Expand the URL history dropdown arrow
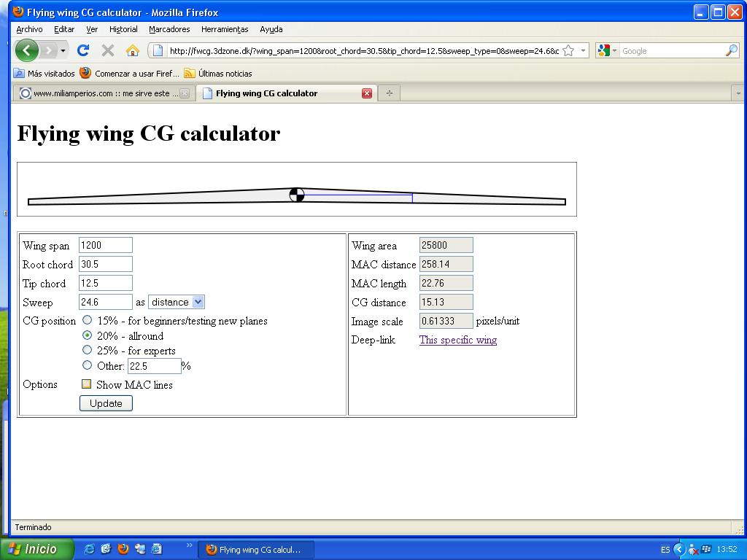 coord(583,51)
